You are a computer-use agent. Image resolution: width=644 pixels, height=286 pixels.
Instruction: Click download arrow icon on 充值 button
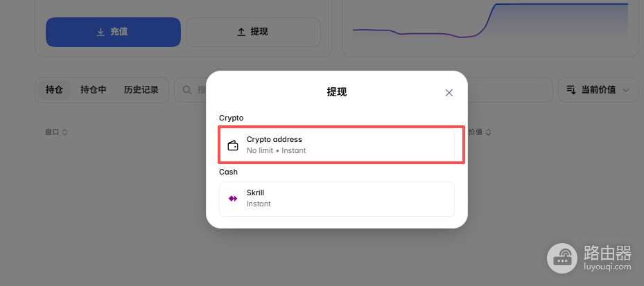(x=101, y=32)
